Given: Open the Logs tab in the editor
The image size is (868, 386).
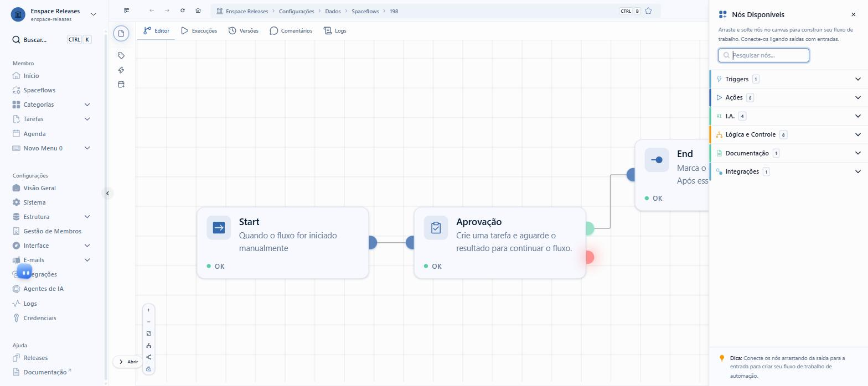Looking at the screenshot, I should [335, 30].
